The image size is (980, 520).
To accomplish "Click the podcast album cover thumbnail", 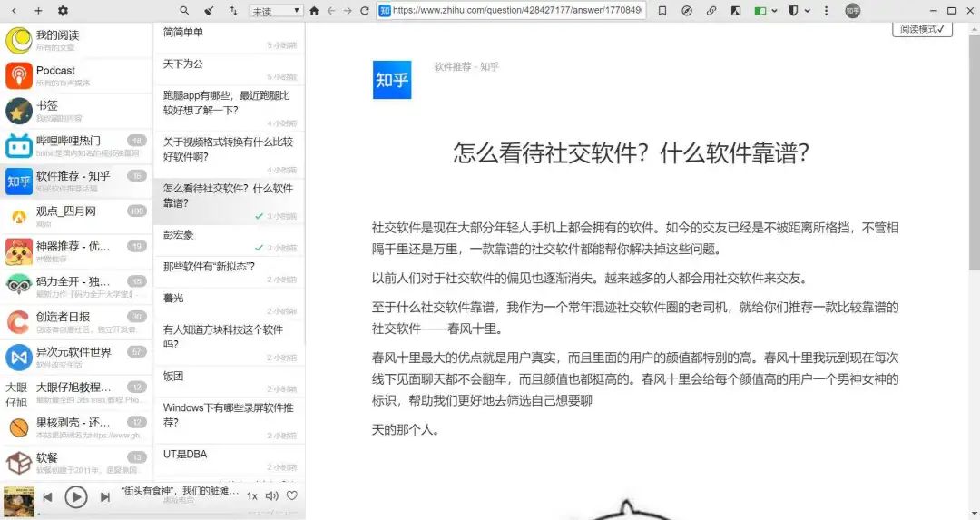I will (19, 502).
